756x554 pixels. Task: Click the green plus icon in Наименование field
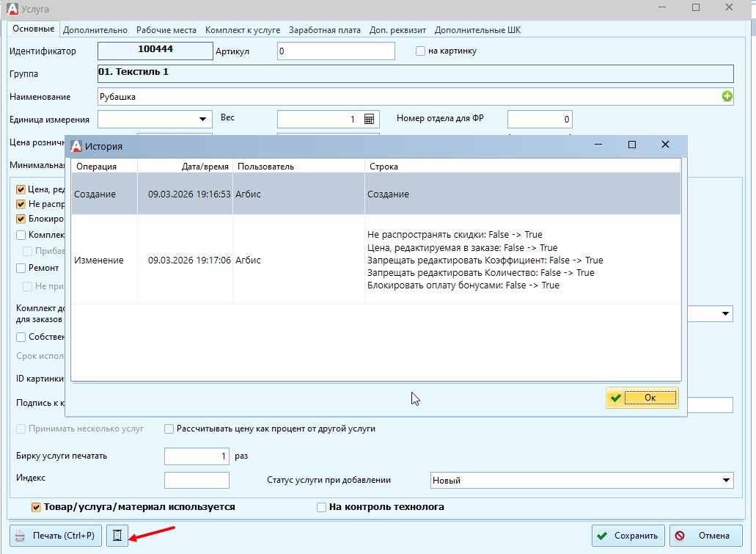click(x=727, y=97)
